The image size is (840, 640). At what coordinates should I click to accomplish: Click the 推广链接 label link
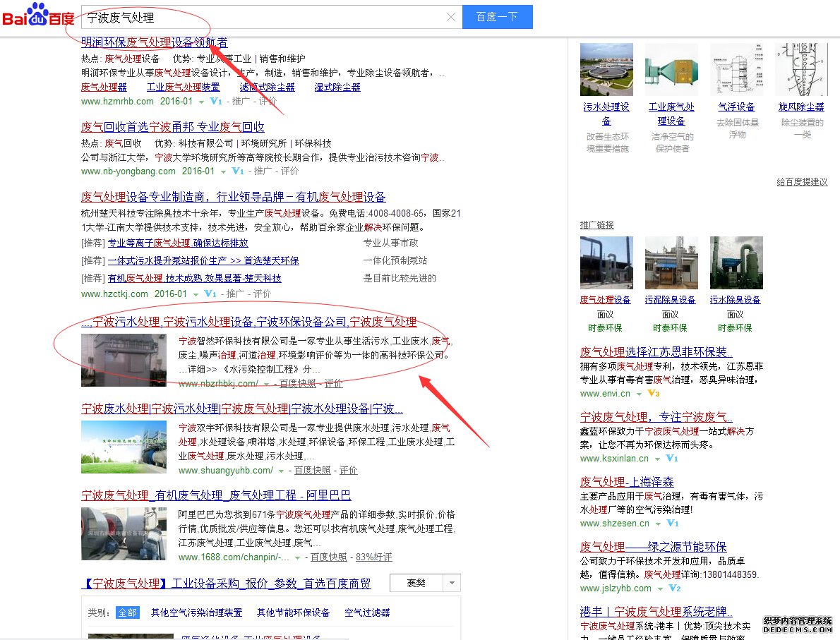click(596, 225)
